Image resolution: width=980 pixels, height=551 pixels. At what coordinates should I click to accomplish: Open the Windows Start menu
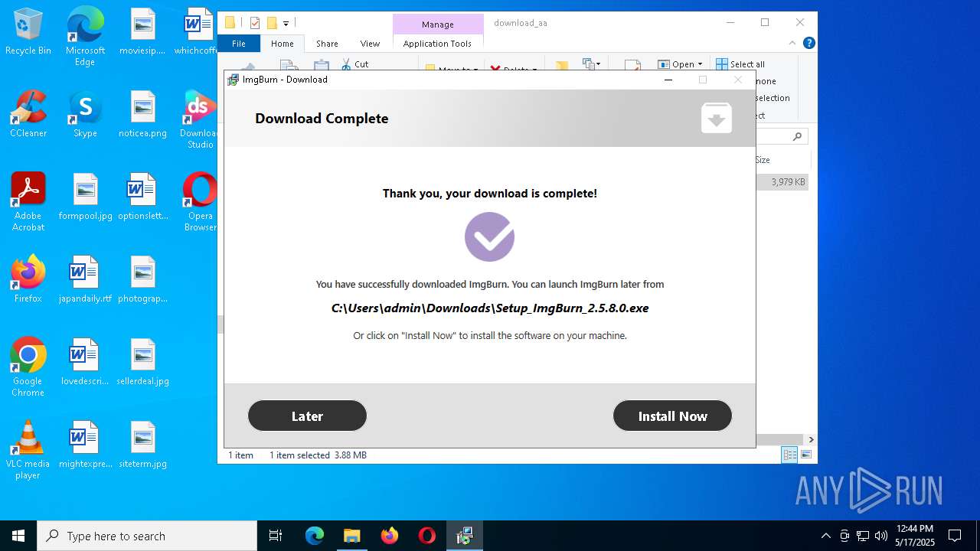coord(18,536)
